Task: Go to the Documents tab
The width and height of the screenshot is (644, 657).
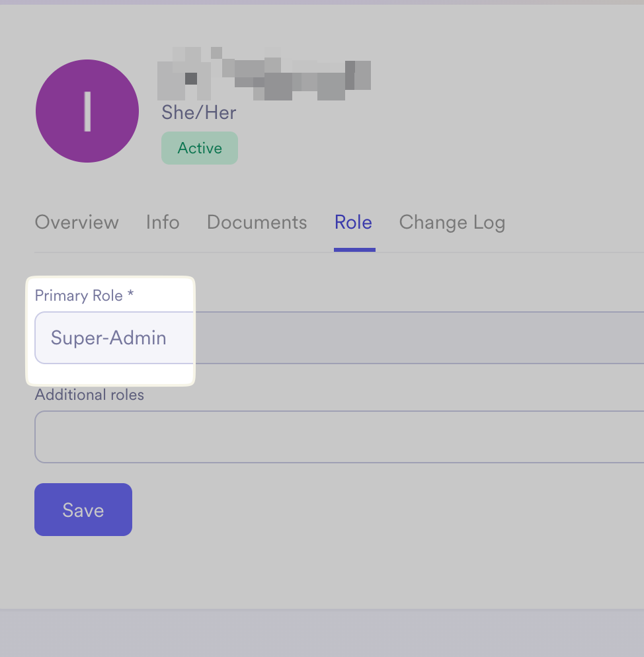Action: pyautogui.click(x=257, y=222)
